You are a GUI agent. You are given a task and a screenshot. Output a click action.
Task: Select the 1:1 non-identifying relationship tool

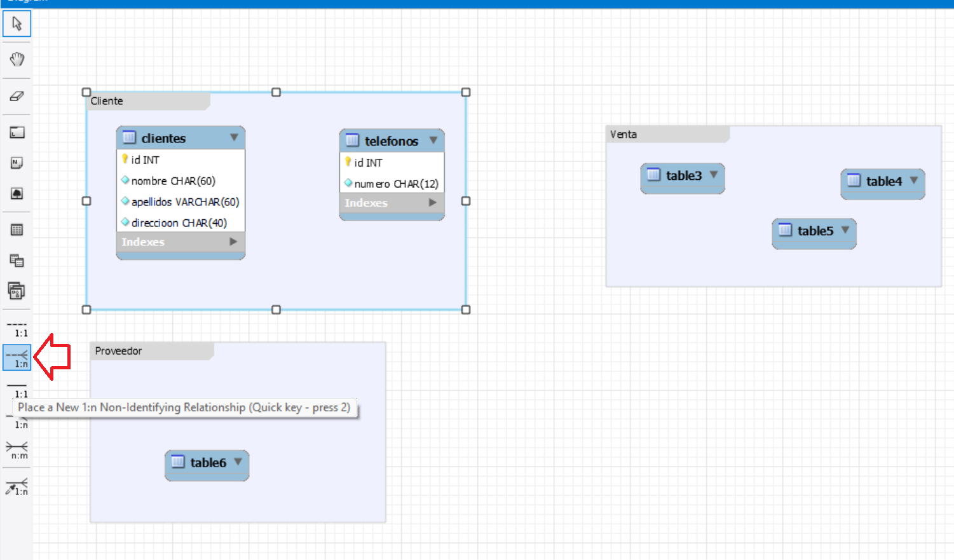[17, 328]
